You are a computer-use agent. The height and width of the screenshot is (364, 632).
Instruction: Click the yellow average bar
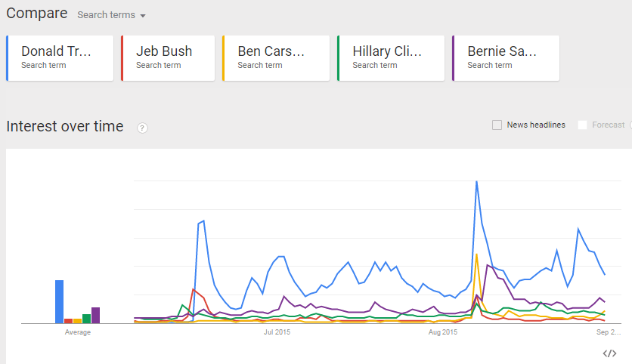coord(77,320)
